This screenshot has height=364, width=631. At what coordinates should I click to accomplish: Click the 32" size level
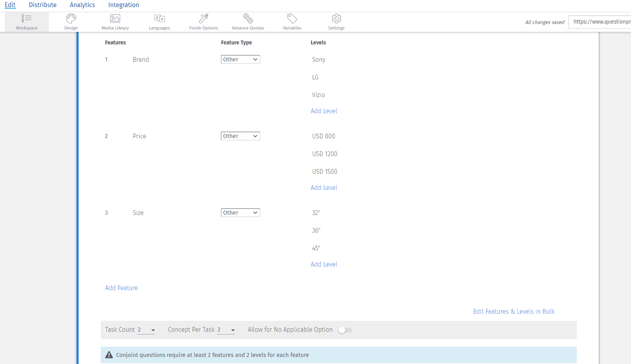click(x=316, y=213)
